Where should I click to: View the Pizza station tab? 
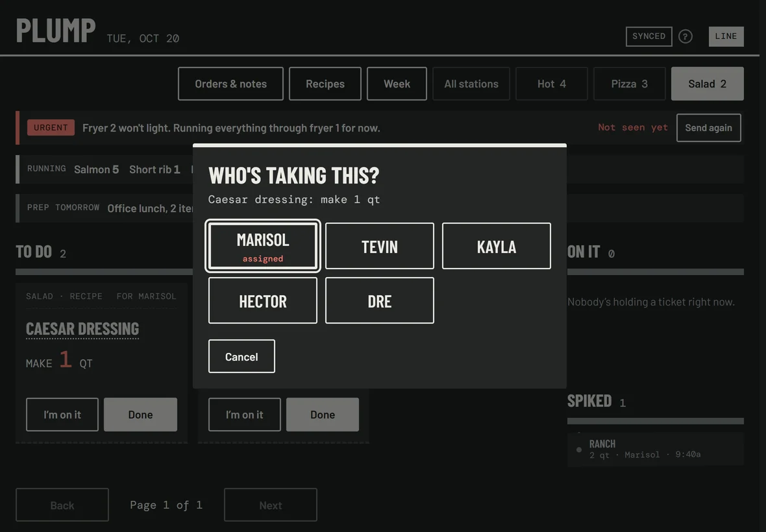[x=630, y=84]
